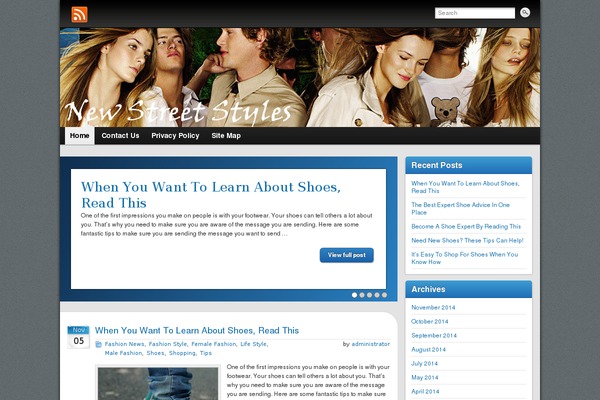Click the search magnifier button

(x=525, y=13)
